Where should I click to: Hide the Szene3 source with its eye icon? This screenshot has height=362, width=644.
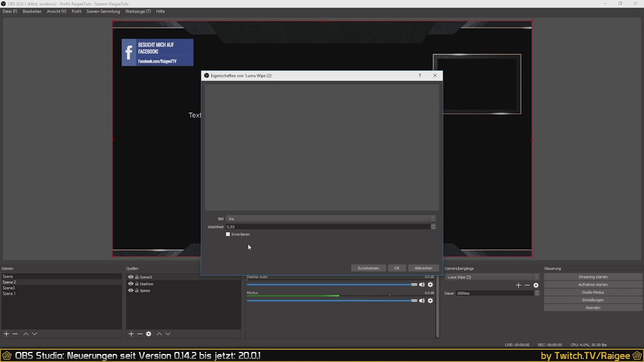[131, 277]
